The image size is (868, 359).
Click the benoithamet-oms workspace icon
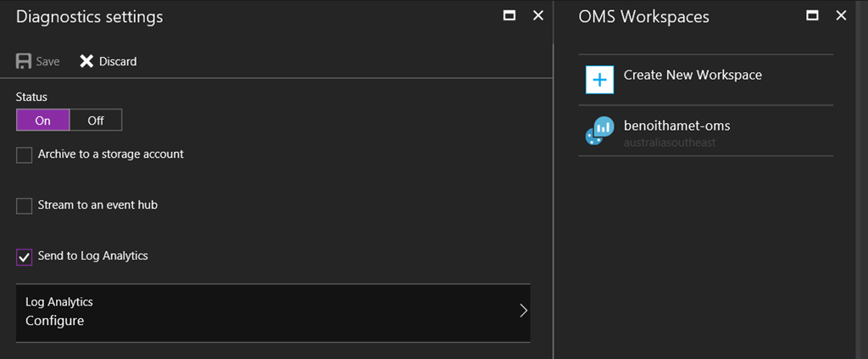coord(599,131)
